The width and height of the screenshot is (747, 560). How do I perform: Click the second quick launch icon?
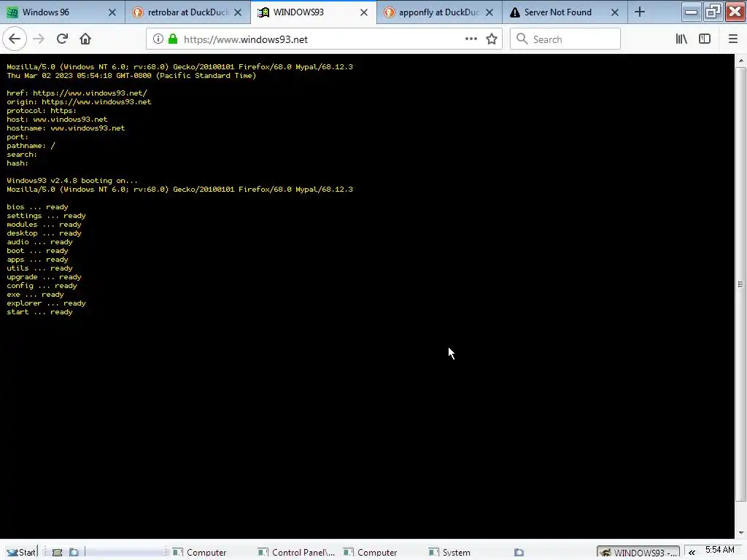point(74,553)
